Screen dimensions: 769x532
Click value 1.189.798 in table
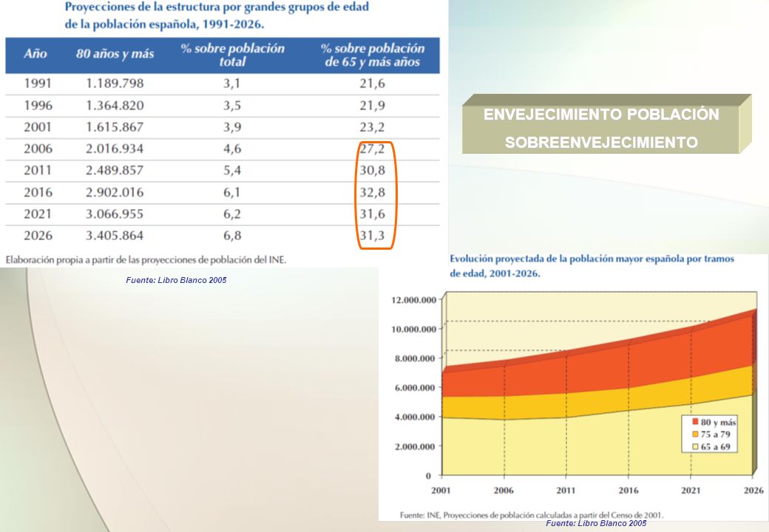pos(115,83)
